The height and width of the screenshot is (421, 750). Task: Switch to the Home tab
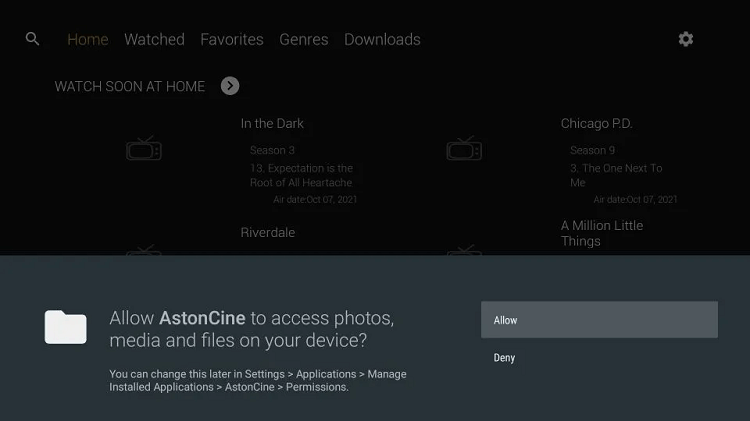pos(88,39)
